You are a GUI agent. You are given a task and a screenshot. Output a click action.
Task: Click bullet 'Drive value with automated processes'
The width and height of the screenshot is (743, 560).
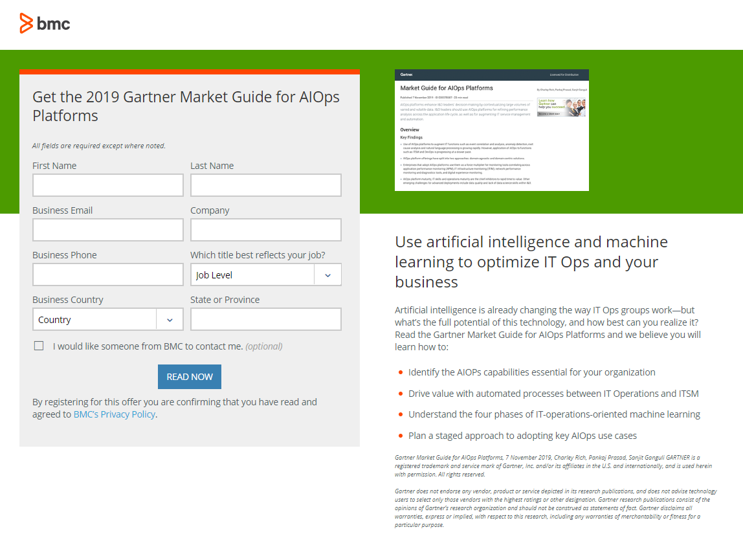553,394
